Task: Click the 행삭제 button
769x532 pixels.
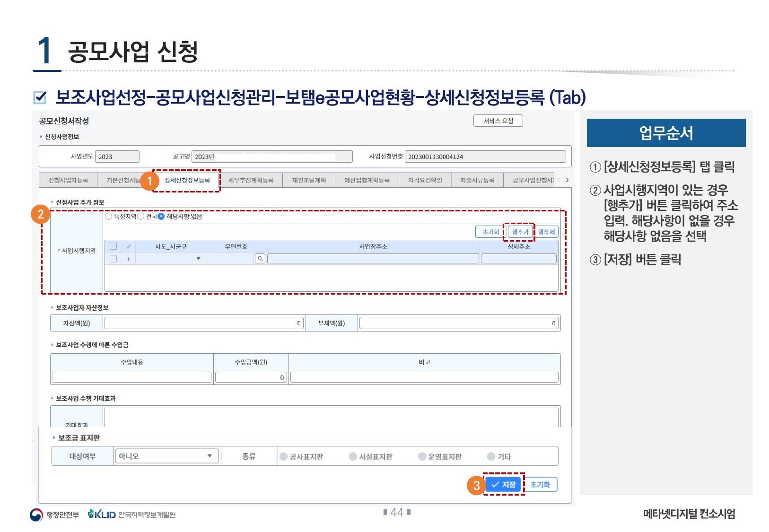Action: point(546,232)
